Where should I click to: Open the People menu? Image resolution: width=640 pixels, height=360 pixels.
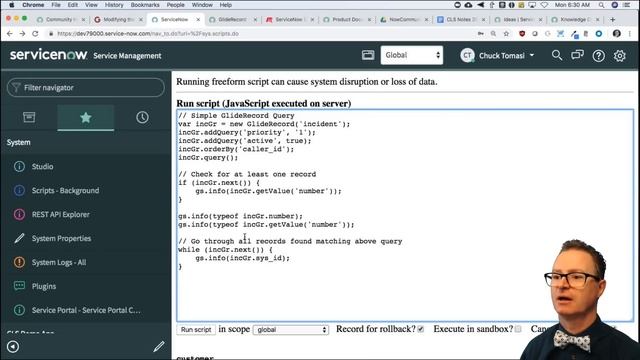pyautogui.click(x=176, y=5)
